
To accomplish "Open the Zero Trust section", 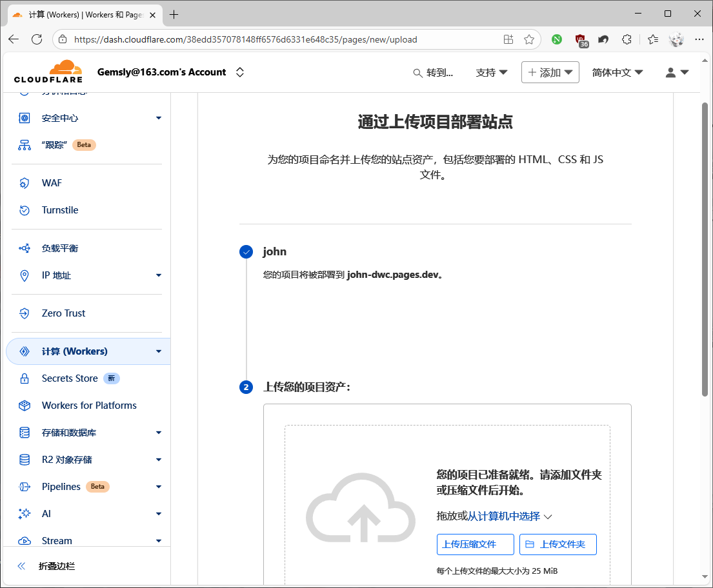I will click(63, 313).
